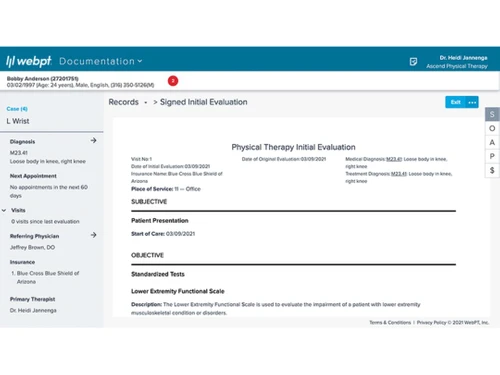The image size is (500, 375).
Task: Click Privacy Policy link
Action: pos(431,322)
